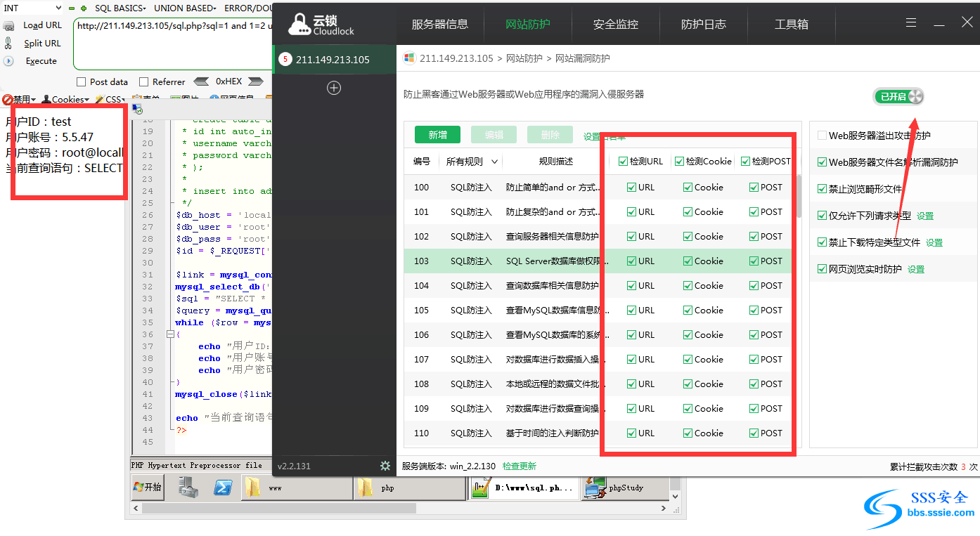The image size is (980, 536).
Task: Click the Split URL scissors icon
Action: tap(8, 43)
